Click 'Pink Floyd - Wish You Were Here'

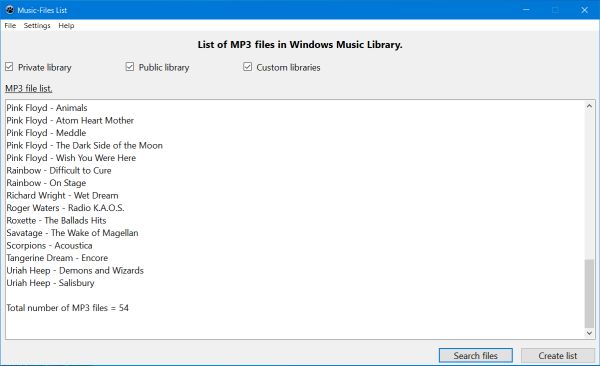(71, 158)
